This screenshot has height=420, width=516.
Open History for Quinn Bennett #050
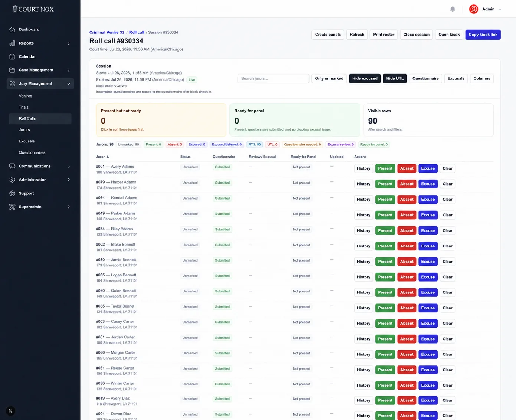363,292
